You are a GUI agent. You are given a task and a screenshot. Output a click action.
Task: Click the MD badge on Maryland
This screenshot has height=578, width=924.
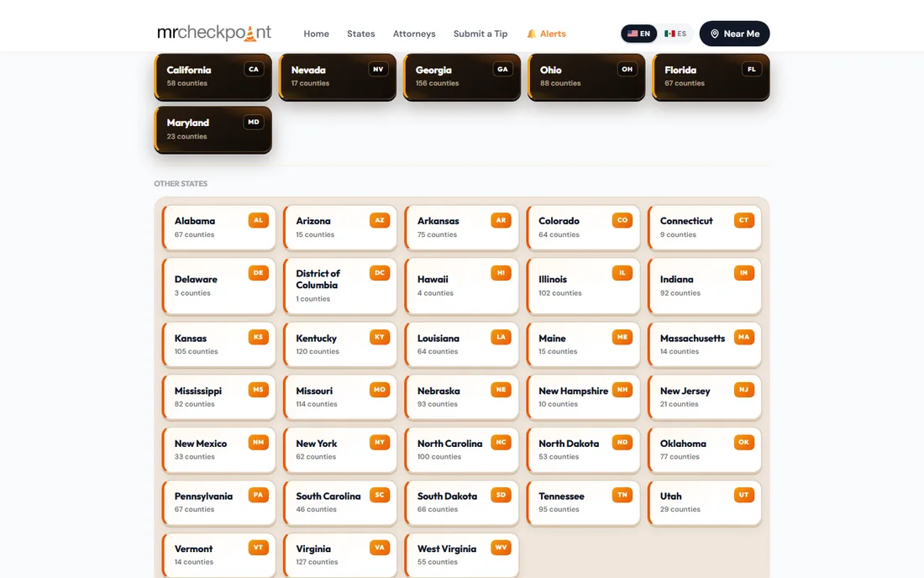254,122
